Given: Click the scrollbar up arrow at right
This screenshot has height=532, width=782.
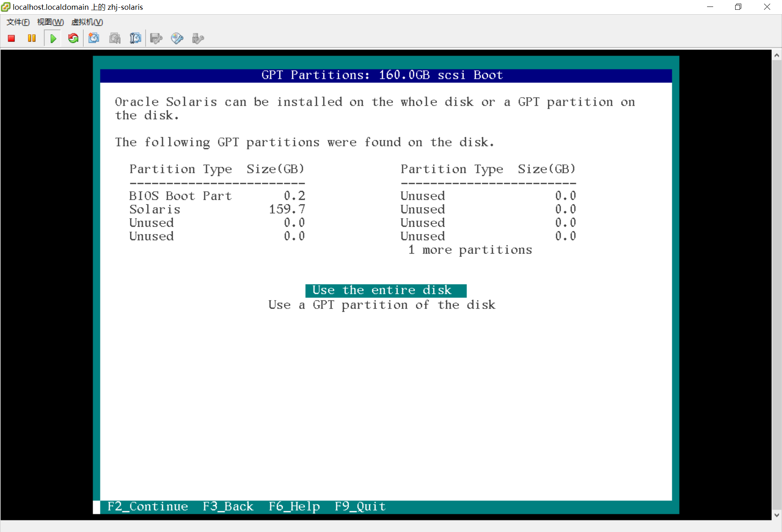Looking at the screenshot, I should point(777,55).
